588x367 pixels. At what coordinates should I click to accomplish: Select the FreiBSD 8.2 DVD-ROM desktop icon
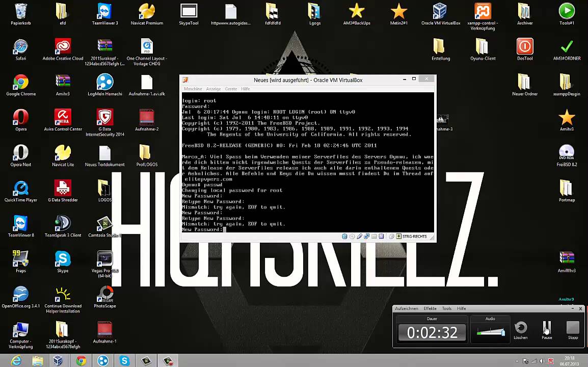[x=567, y=155]
